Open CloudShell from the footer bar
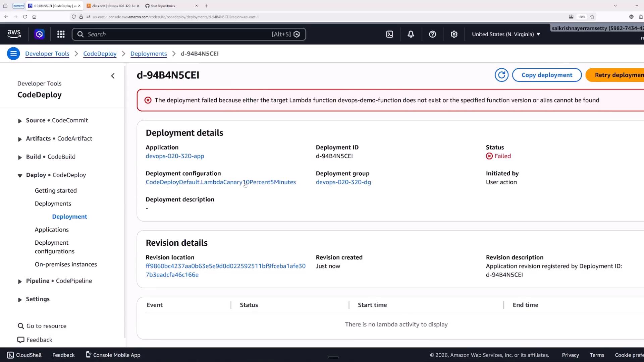Screen dimensions: 644x362 click(24, 355)
